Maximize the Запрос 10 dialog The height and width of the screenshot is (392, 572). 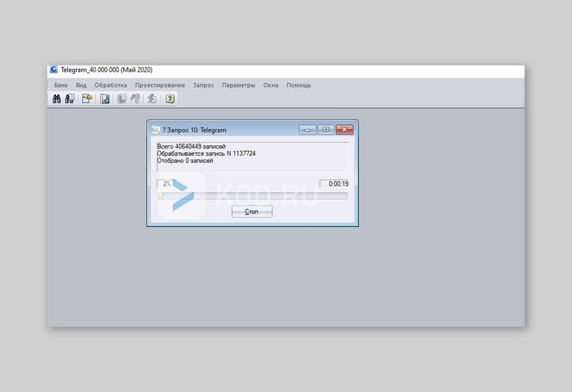tap(326, 130)
